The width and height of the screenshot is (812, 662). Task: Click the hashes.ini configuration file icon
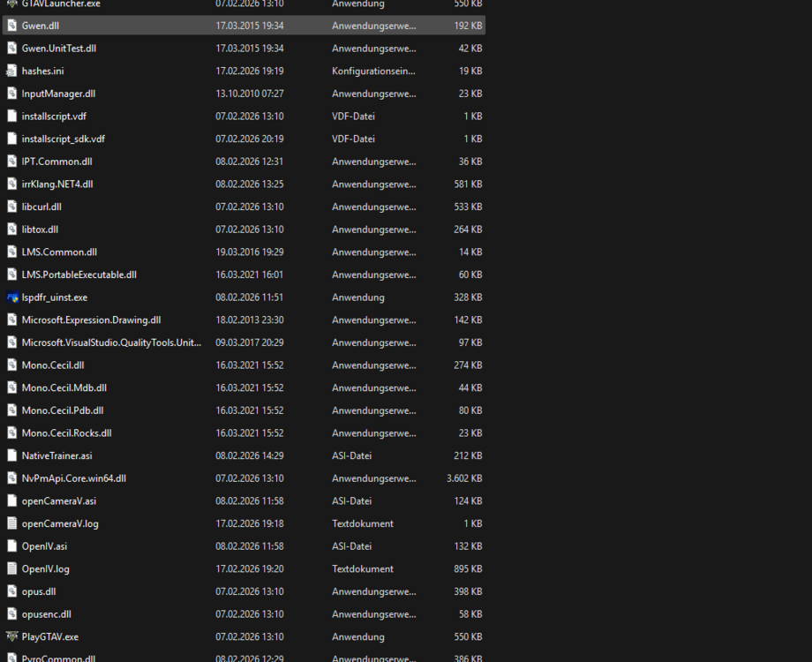coord(12,71)
